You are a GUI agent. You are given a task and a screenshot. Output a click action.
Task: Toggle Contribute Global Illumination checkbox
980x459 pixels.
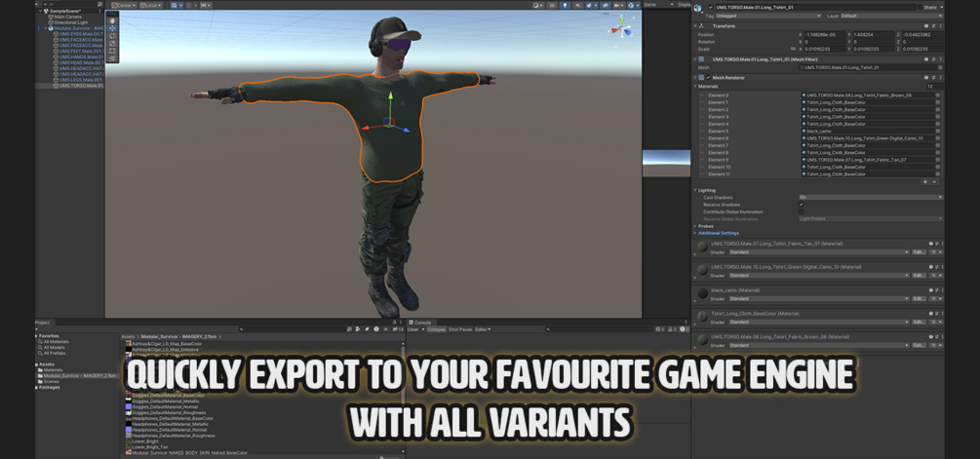[802, 211]
